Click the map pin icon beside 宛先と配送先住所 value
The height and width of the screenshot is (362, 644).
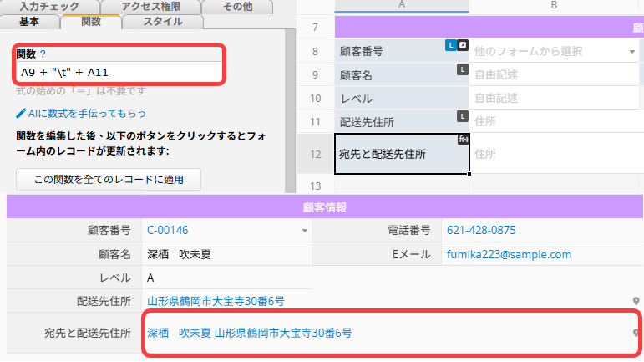pos(636,333)
